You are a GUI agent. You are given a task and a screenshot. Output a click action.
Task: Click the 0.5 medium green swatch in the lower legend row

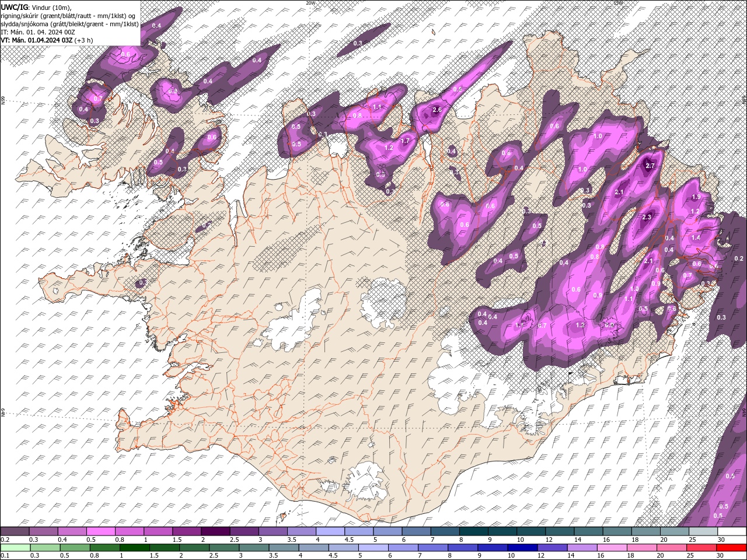(x=75, y=548)
